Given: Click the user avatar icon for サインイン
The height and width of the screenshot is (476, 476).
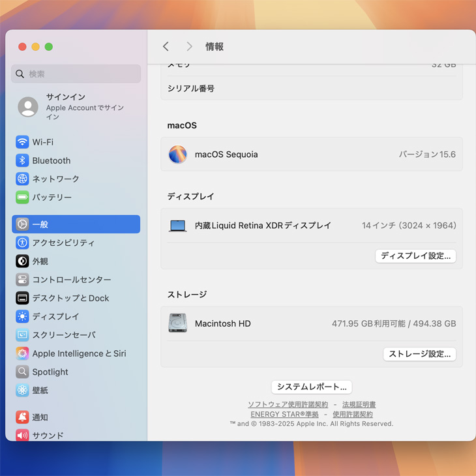Looking at the screenshot, I should 28,107.
